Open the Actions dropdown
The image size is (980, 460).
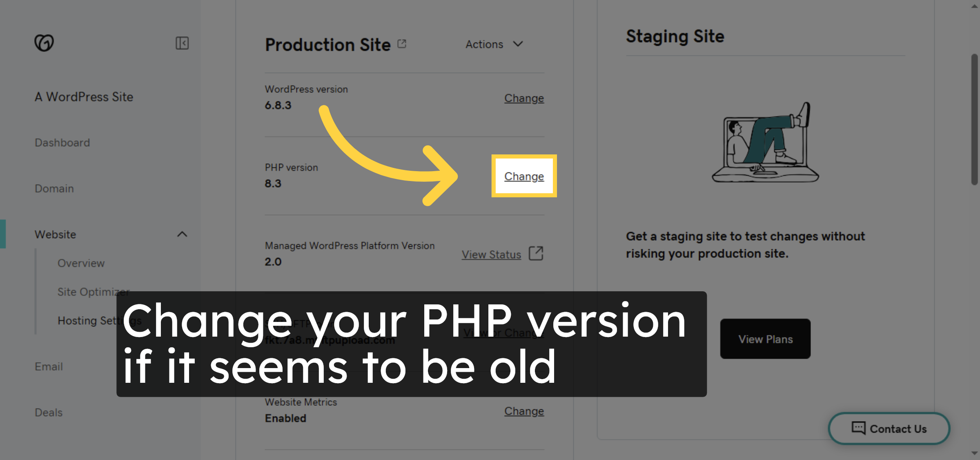click(x=494, y=44)
